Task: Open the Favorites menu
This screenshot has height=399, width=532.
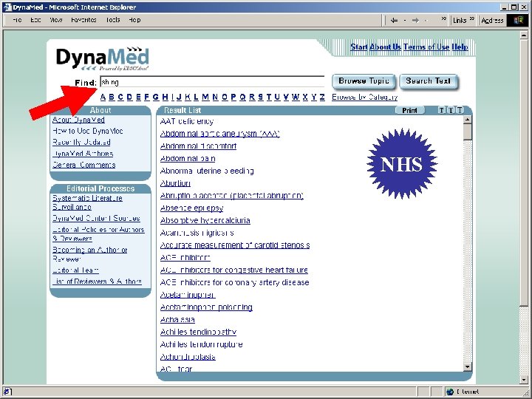Action: coord(83,20)
